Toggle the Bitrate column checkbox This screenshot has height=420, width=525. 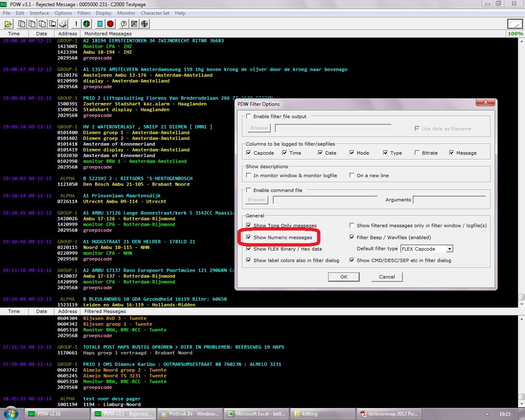point(417,153)
